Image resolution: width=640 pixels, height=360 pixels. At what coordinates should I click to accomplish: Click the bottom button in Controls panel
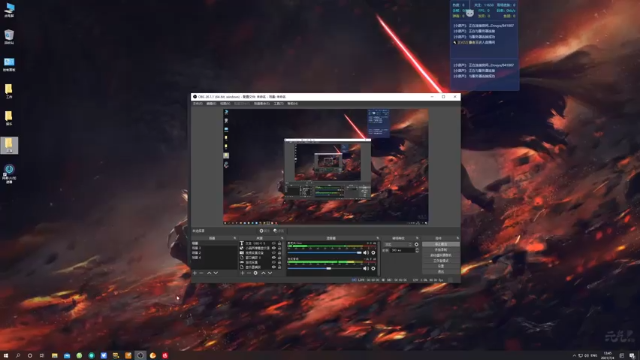(441, 271)
